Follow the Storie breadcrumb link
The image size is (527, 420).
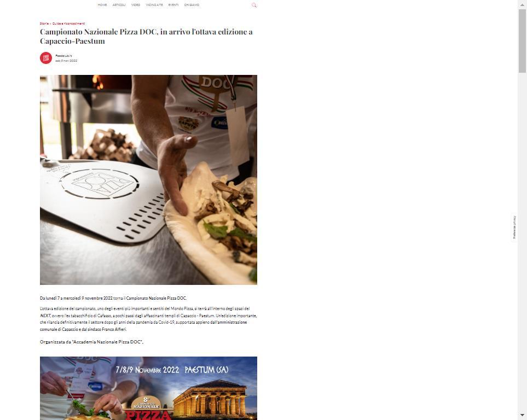click(x=44, y=24)
